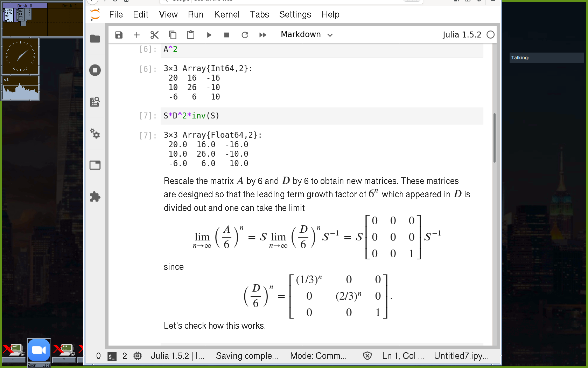Restart kernel and run all cells
Image resolution: width=588 pixels, height=368 pixels.
coord(263,35)
